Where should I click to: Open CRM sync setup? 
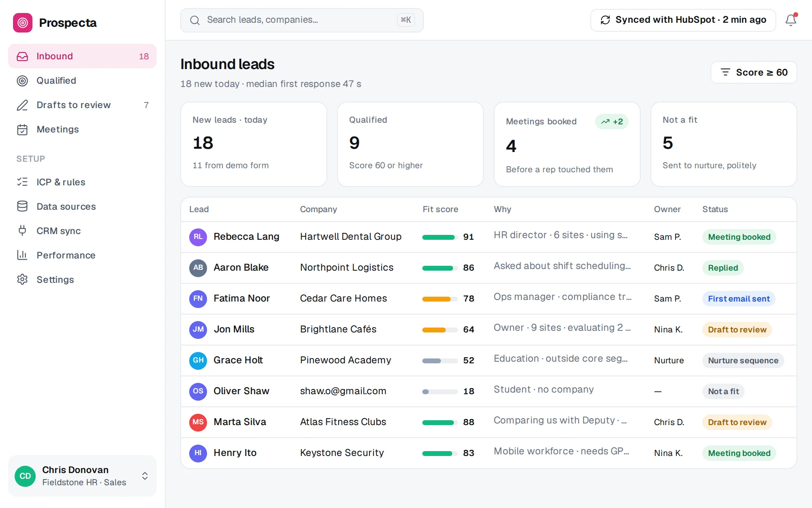[82, 231]
